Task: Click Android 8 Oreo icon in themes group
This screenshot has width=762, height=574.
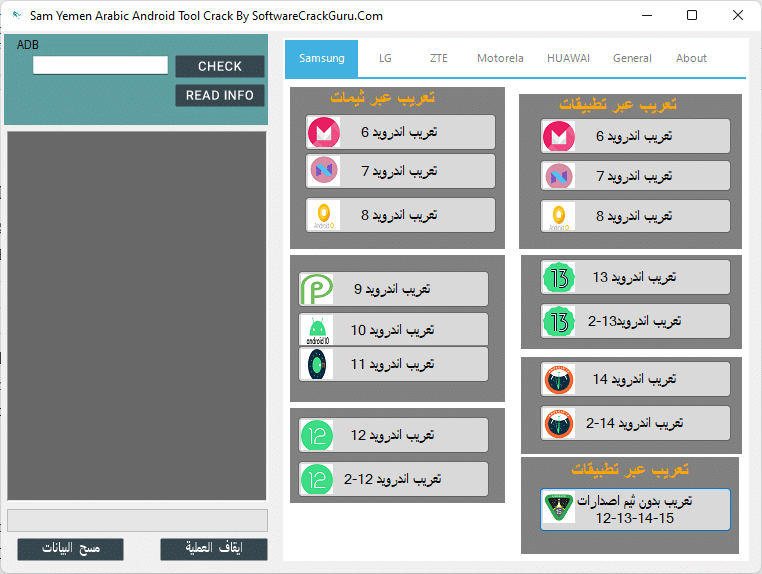Action: (324, 215)
